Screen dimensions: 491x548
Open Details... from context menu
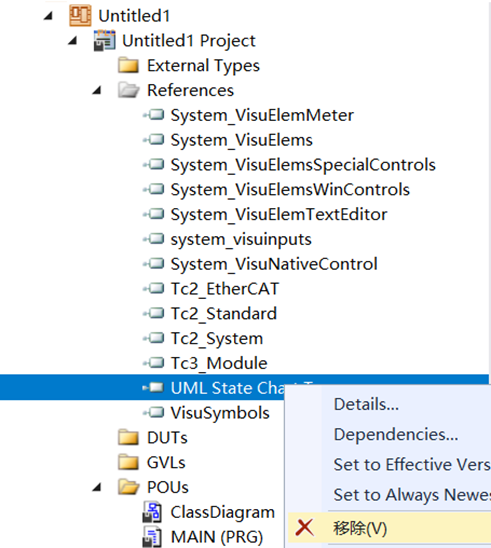click(x=366, y=404)
